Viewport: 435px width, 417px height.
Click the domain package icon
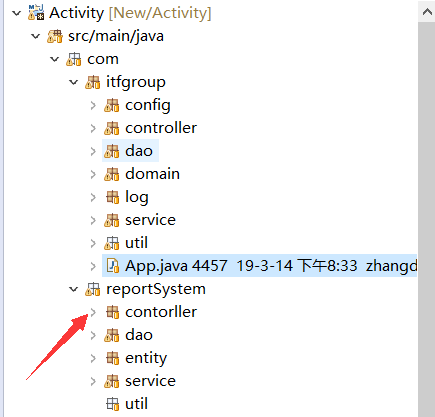pyautogui.click(x=112, y=174)
